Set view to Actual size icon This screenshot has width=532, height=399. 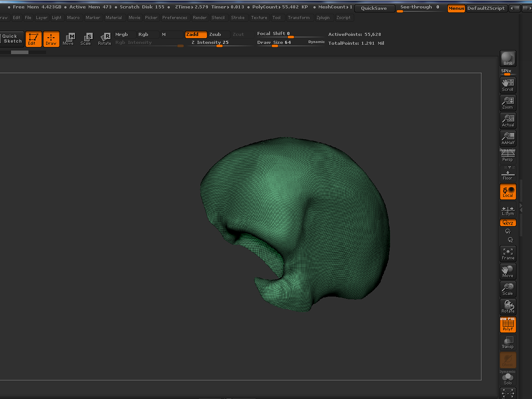pyautogui.click(x=508, y=121)
